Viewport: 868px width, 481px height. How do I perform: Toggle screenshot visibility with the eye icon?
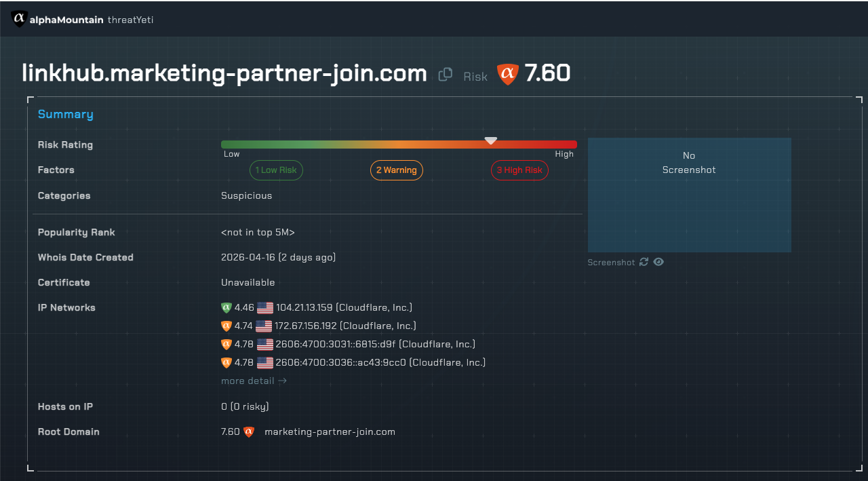[658, 262]
